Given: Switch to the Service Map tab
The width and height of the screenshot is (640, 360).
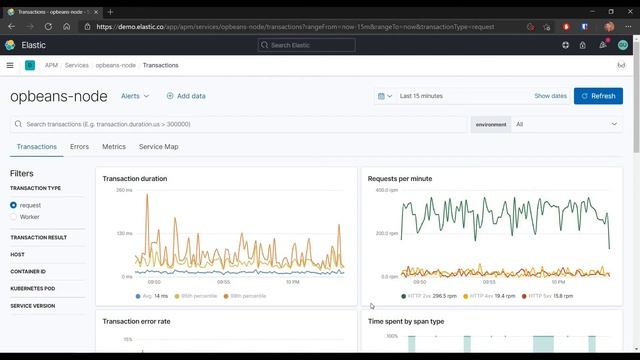Looking at the screenshot, I should click(158, 147).
